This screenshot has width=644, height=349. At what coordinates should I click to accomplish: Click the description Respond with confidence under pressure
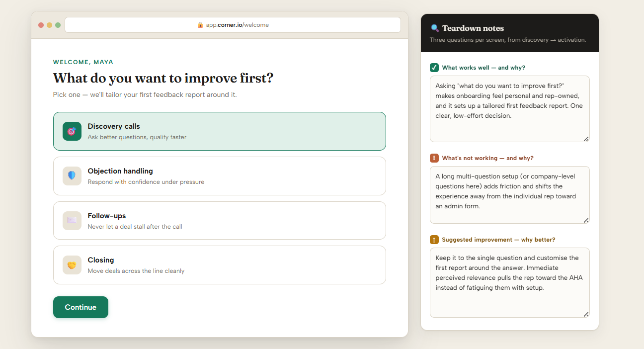(x=146, y=182)
